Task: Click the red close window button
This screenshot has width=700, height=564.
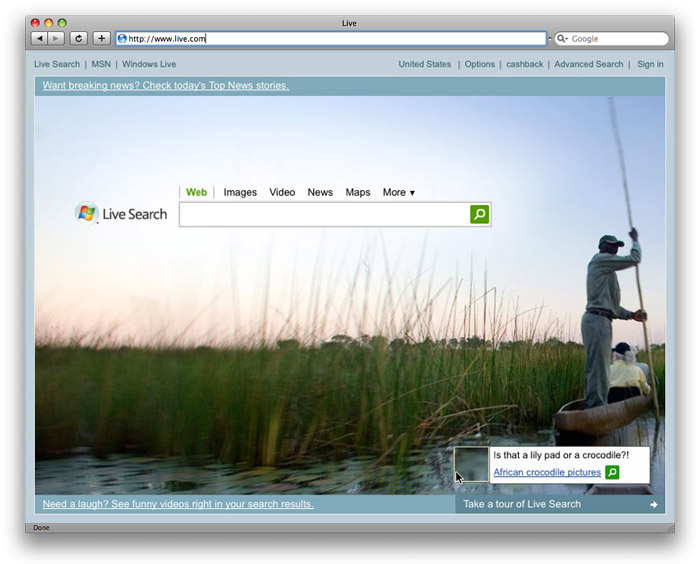Action: [x=35, y=23]
